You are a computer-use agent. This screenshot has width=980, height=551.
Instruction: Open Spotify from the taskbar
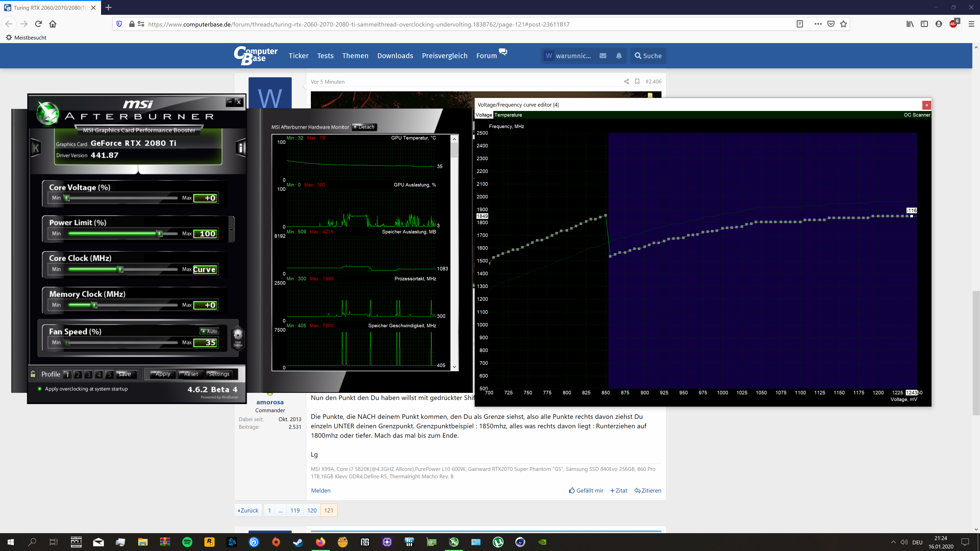(187, 542)
